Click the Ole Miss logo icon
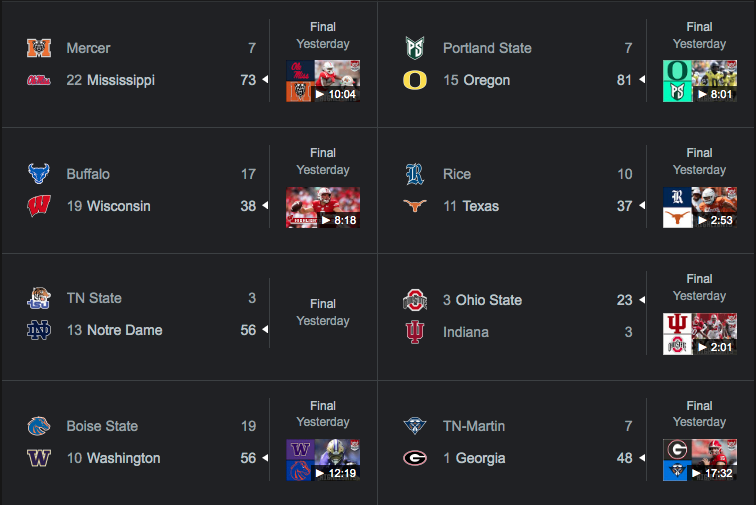The width and height of the screenshot is (756, 505). (x=38, y=80)
